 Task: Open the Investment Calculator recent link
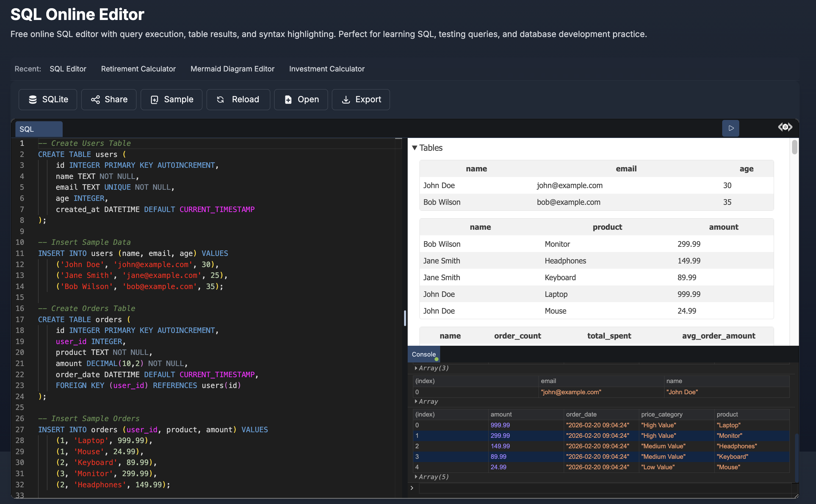327,69
